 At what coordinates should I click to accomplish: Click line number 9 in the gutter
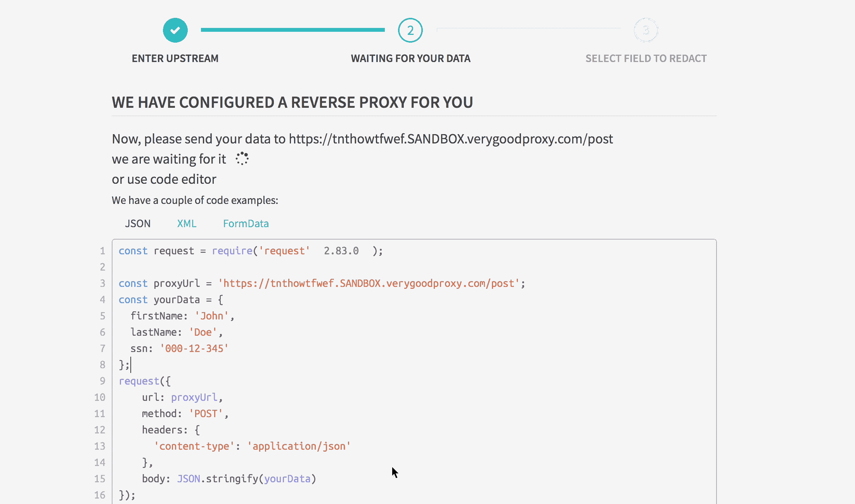tap(102, 381)
